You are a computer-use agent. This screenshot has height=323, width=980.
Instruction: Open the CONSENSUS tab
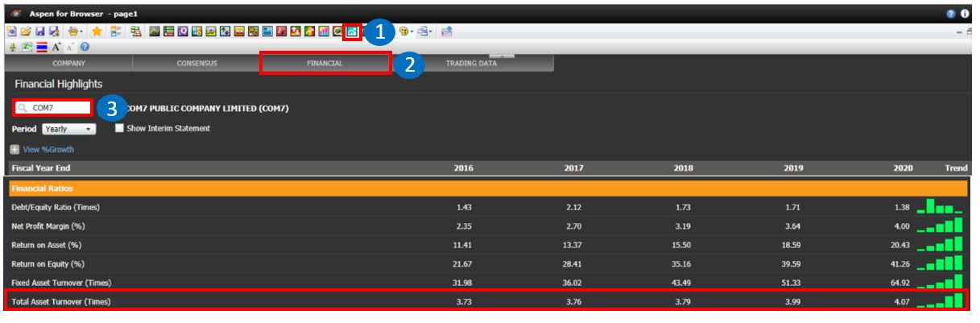[197, 64]
